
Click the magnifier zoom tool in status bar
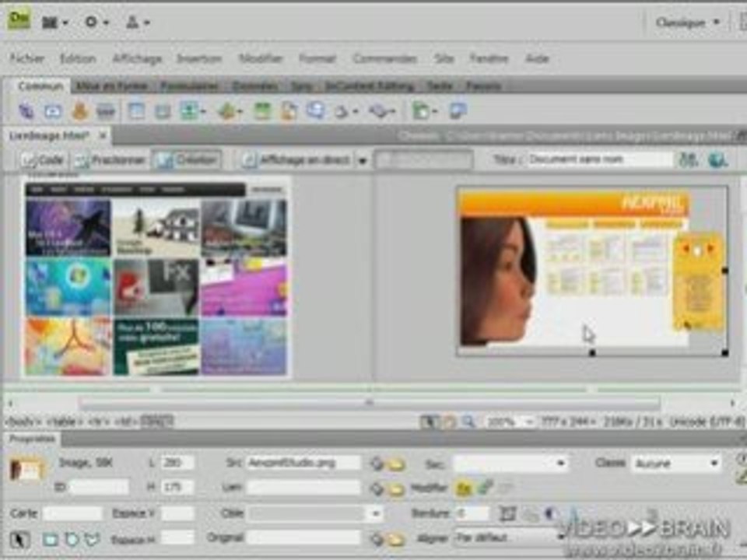click(x=468, y=422)
